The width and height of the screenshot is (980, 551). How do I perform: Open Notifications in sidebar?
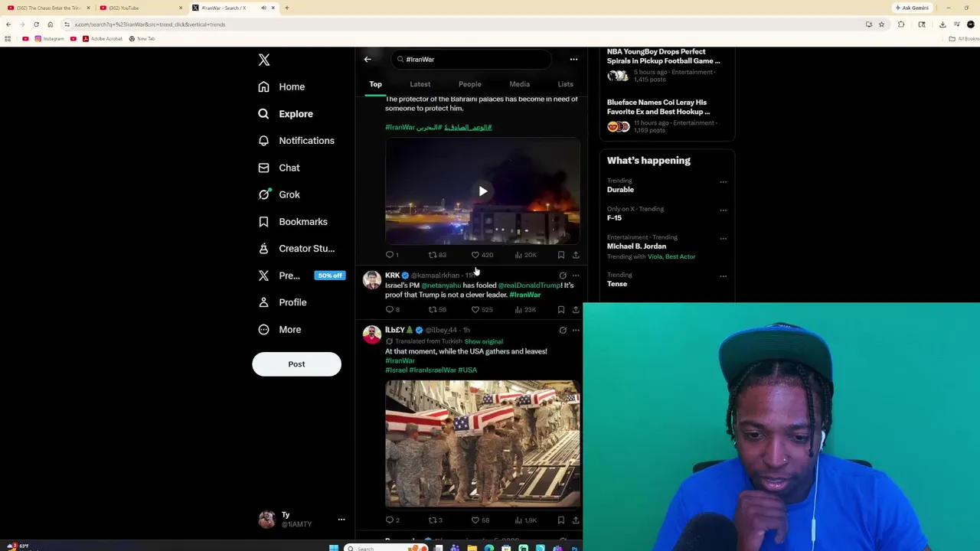point(296,141)
